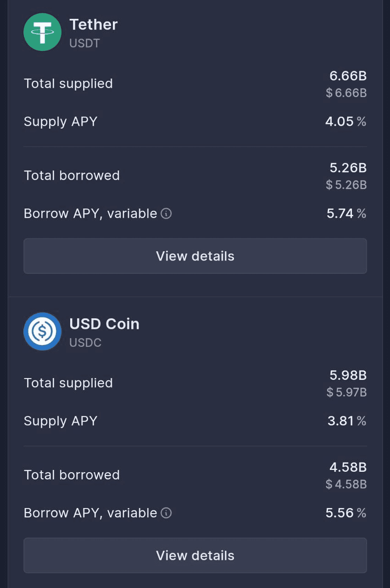Image resolution: width=390 pixels, height=588 pixels.
Task: Select USD Coin total supplied 5.98B
Action: pyautogui.click(x=348, y=375)
